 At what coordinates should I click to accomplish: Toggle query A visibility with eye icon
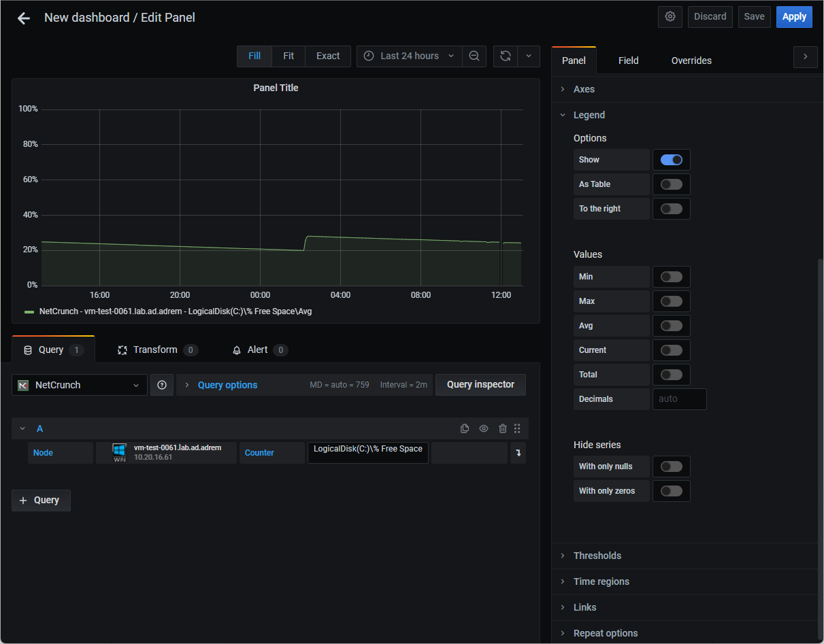[x=484, y=428]
